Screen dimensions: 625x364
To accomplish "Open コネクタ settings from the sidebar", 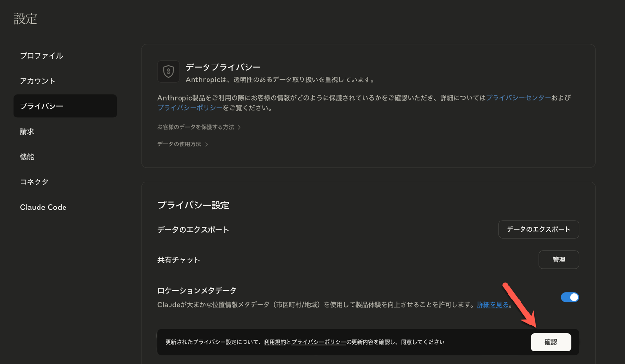I will pyautogui.click(x=34, y=182).
